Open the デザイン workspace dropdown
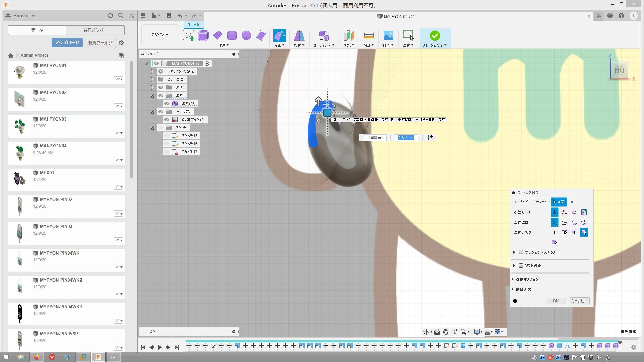The width and height of the screenshot is (644, 362). pos(160,35)
